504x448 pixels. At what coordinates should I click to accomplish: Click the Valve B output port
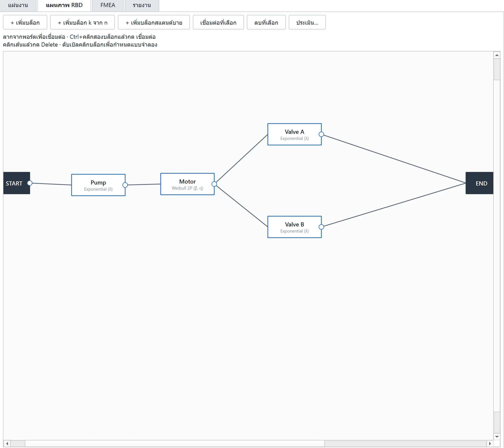(321, 227)
